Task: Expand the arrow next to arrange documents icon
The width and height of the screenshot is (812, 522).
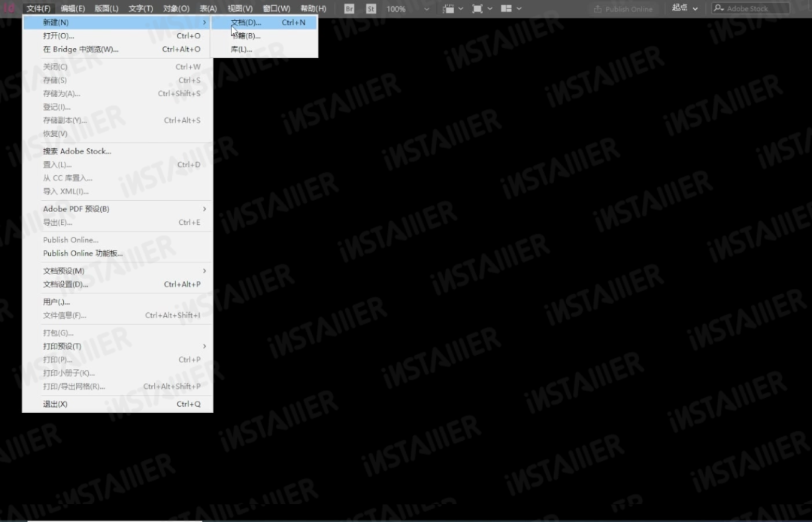Action: point(519,9)
